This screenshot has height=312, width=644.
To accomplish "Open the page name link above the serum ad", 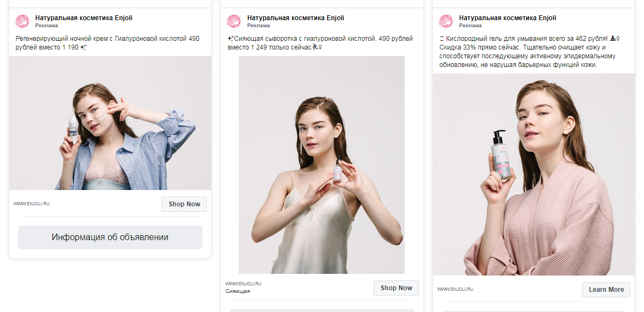I will [x=296, y=18].
